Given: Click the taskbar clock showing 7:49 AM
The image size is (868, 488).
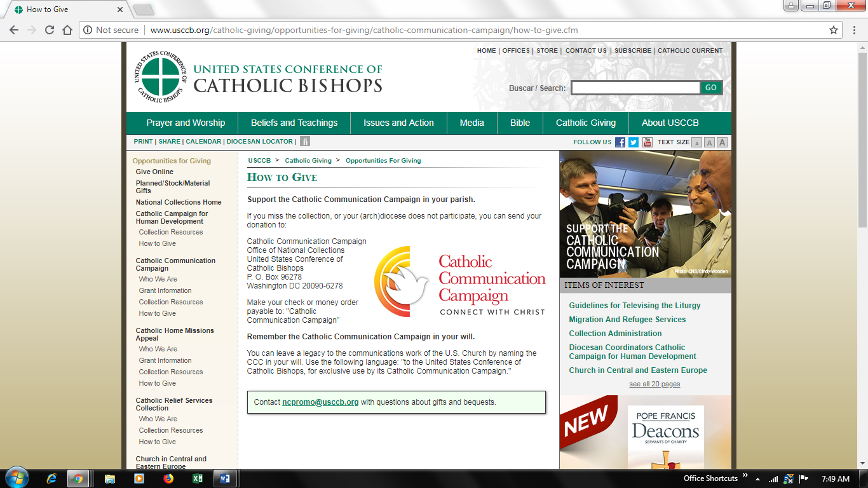Looking at the screenshot, I should [x=835, y=479].
